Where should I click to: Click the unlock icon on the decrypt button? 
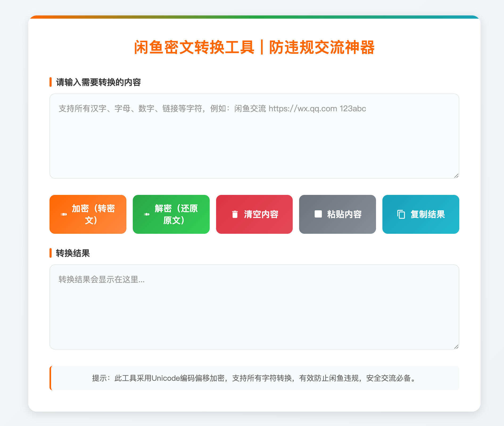[x=147, y=214]
